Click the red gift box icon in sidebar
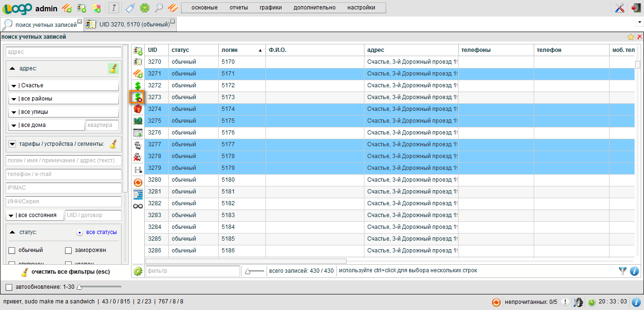644x310 pixels. (x=138, y=109)
